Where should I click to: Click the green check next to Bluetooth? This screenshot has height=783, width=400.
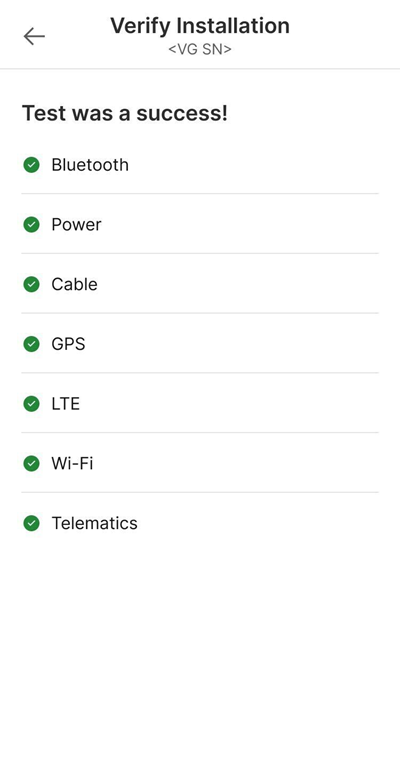(31, 165)
